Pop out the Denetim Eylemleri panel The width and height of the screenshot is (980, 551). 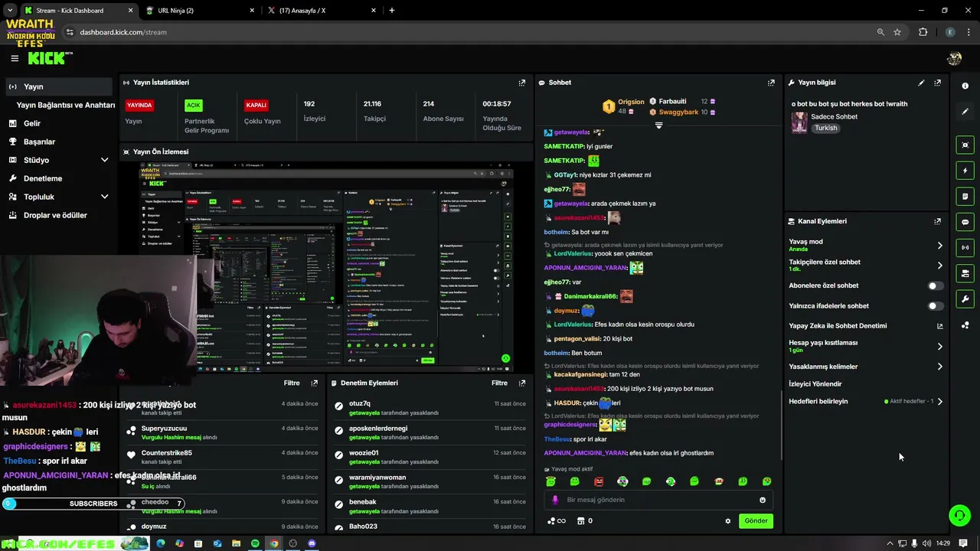[x=522, y=383]
